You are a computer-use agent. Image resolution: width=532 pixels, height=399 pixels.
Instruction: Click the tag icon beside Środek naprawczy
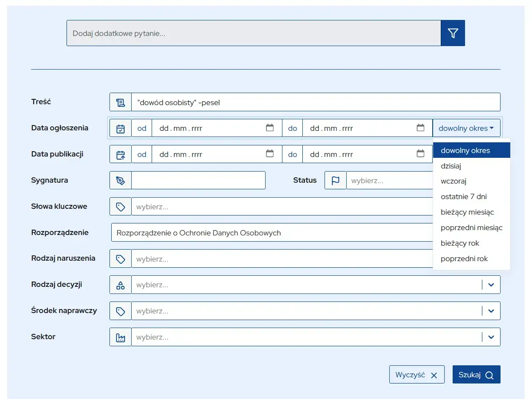121,311
